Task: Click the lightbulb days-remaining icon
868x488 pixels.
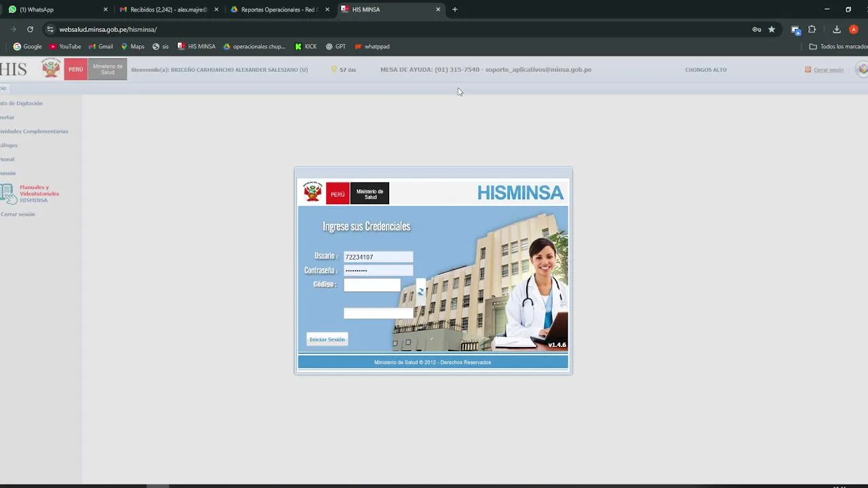Action: pos(334,69)
